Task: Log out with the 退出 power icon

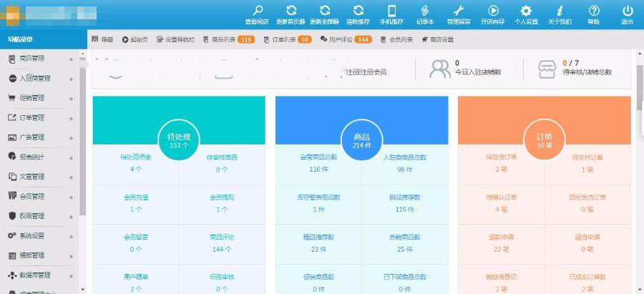Action: point(627,10)
